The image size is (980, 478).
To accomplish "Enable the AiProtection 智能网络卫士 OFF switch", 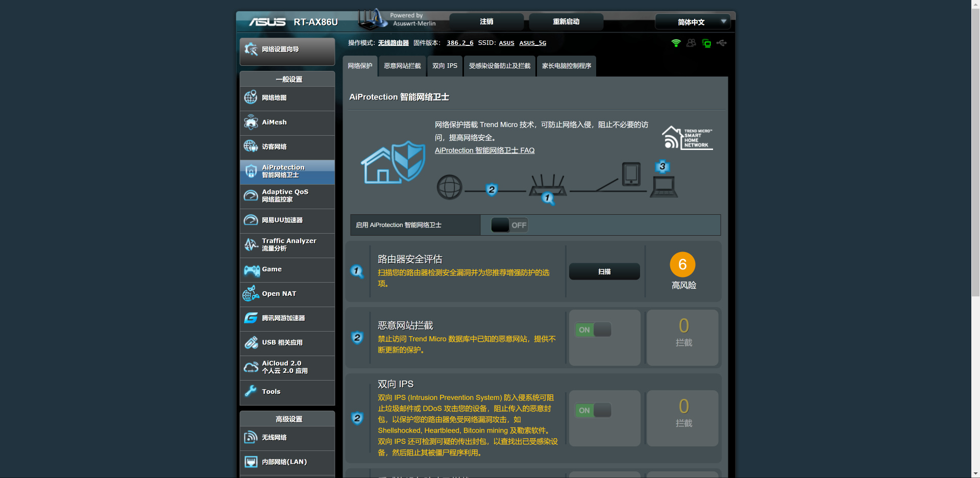I will pyautogui.click(x=509, y=225).
